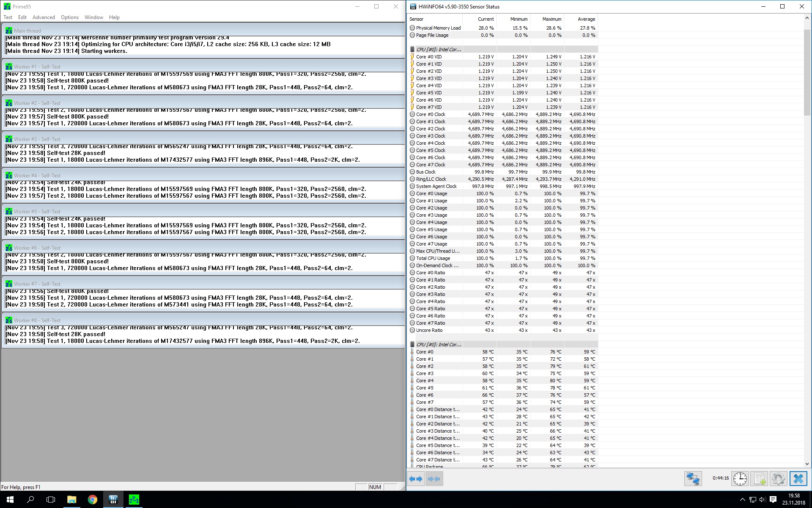The height and width of the screenshot is (508, 812).
Task: Click the HWiNFO64 title bar app icon
Action: (x=413, y=6)
